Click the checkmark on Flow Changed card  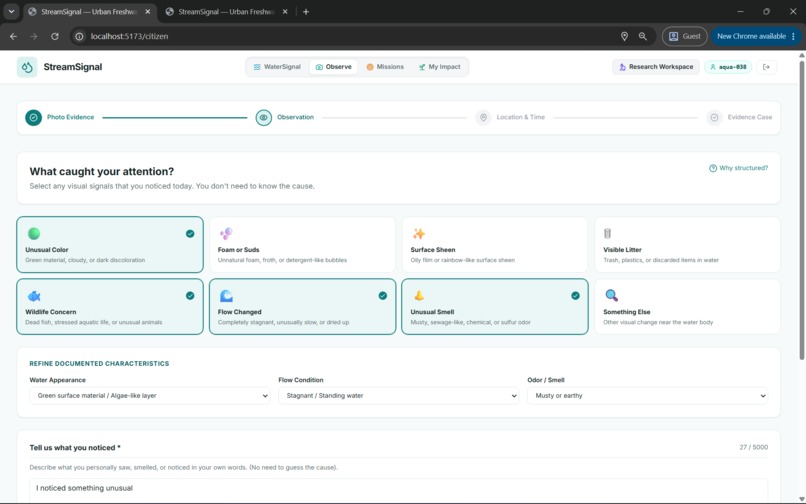click(382, 296)
